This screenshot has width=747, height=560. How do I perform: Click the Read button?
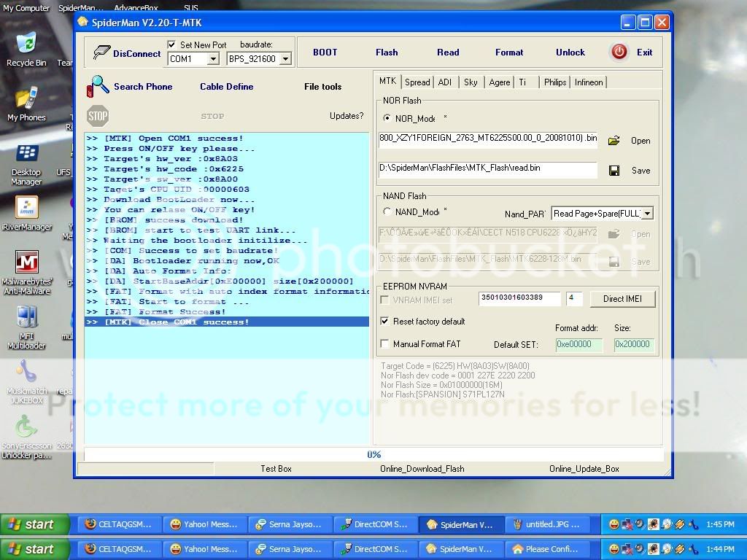click(448, 52)
